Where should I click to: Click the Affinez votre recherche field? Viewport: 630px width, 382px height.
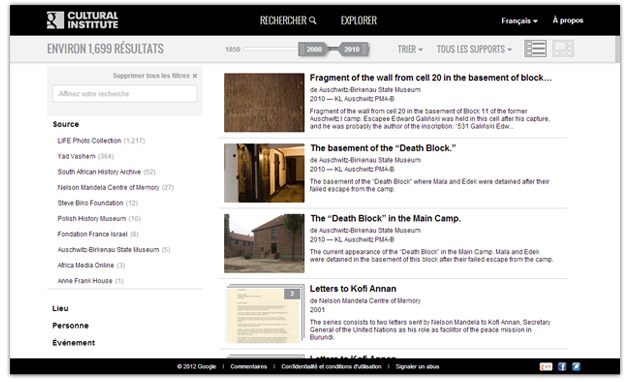point(125,94)
